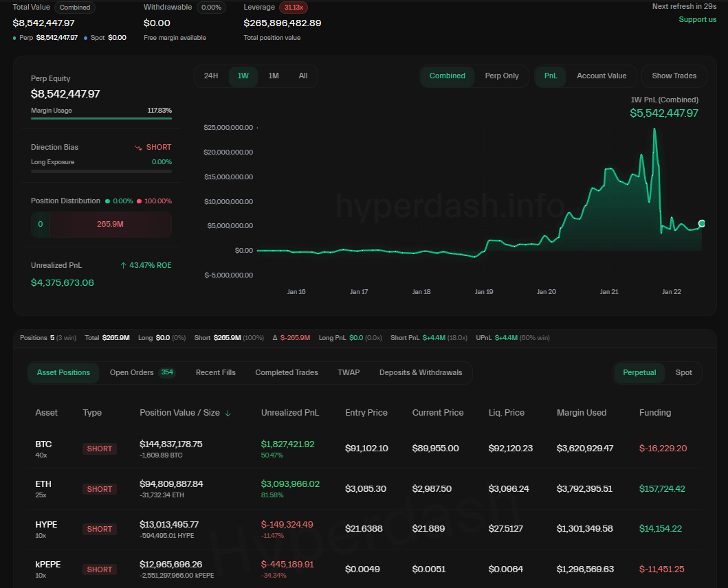Click kPEPE funding value $-11,451.25

pyautogui.click(x=661, y=569)
